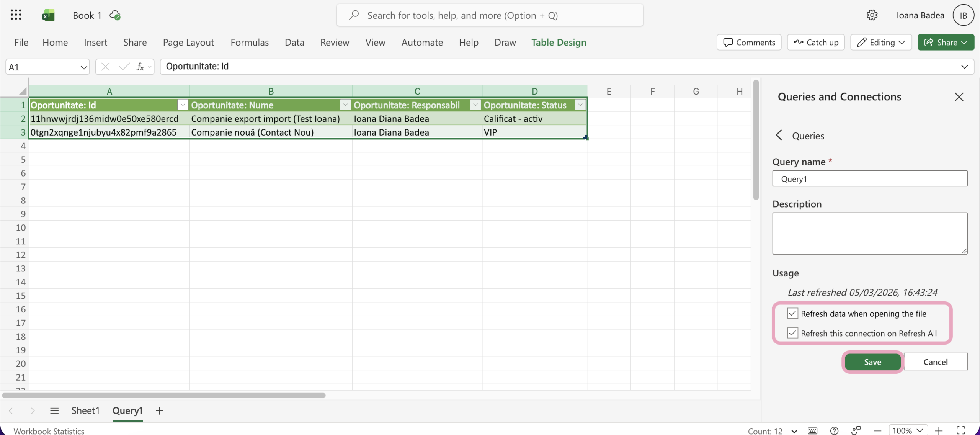Click the Excel app icon
This screenshot has height=435, width=980.
coord(48,15)
